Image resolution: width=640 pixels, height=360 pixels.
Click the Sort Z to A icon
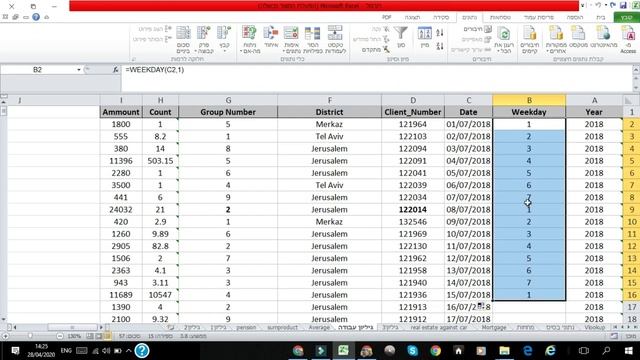(x=440, y=46)
